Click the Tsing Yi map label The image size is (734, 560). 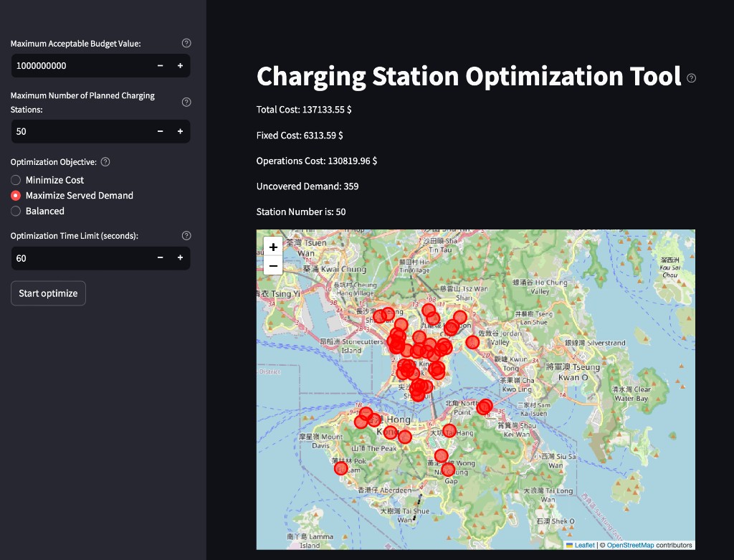(278, 293)
